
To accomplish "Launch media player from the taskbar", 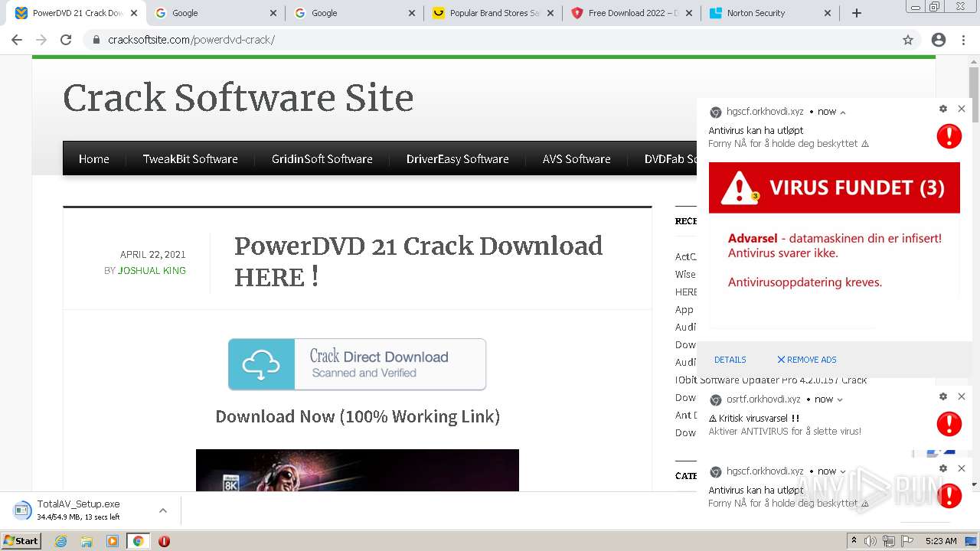I will (x=113, y=541).
